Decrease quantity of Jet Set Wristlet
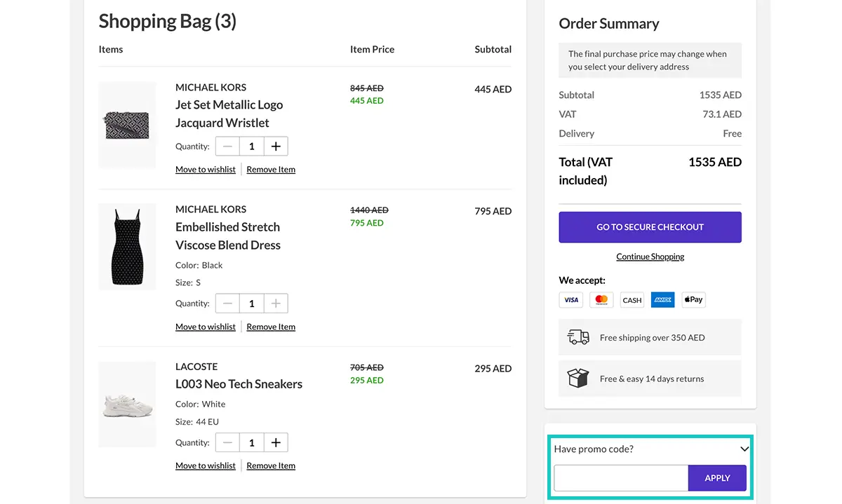 pos(227,147)
